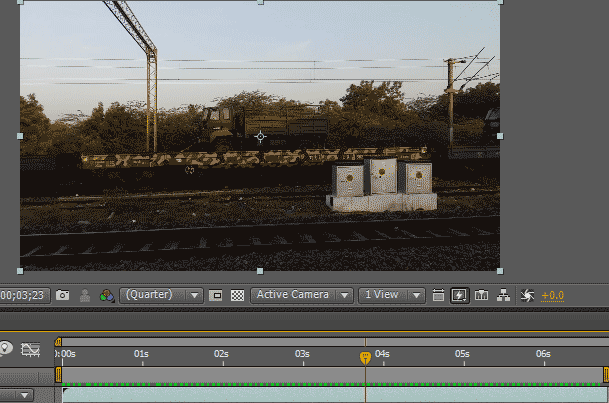This screenshot has width=609, height=403.
Task: Select the layer duration bar in the timeline
Action: [335, 395]
